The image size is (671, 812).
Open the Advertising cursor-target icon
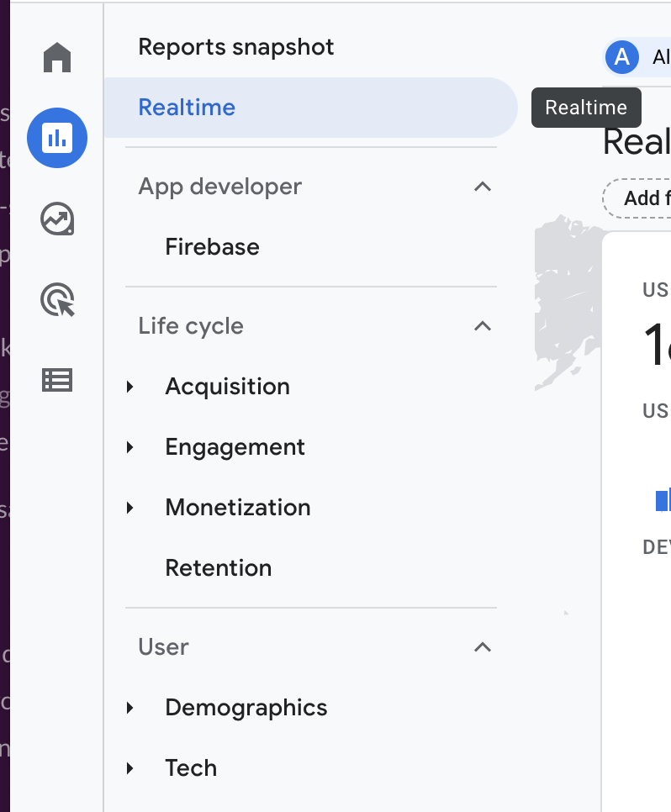coord(57,300)
